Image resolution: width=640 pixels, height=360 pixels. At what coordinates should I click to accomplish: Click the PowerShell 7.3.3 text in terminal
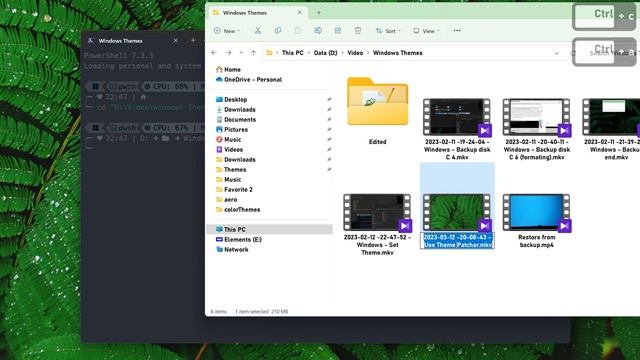pyautogui.click(x=119, y=56)
